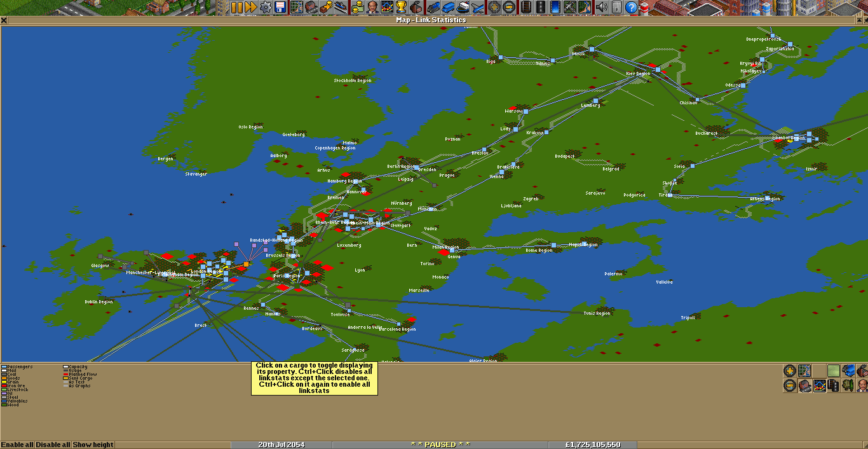Click the Dublin Region label on map
This screenshot has width=868, height=449.
pos(98,301)
